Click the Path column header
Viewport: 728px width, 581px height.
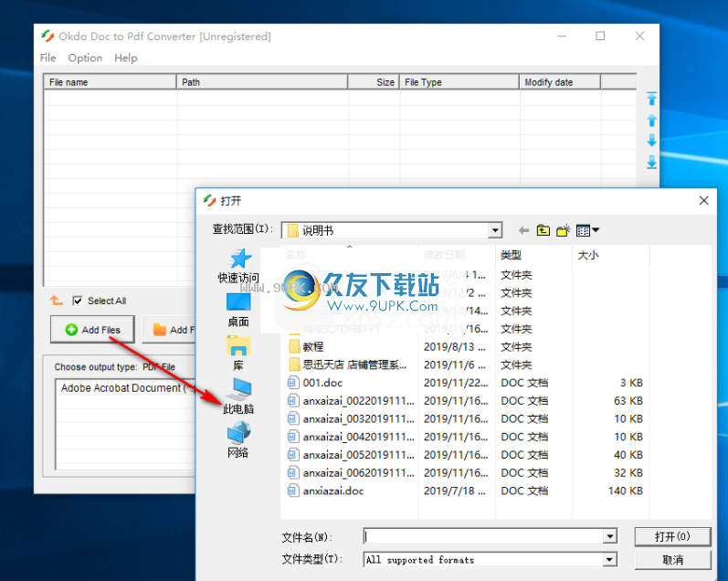[262, 81]
